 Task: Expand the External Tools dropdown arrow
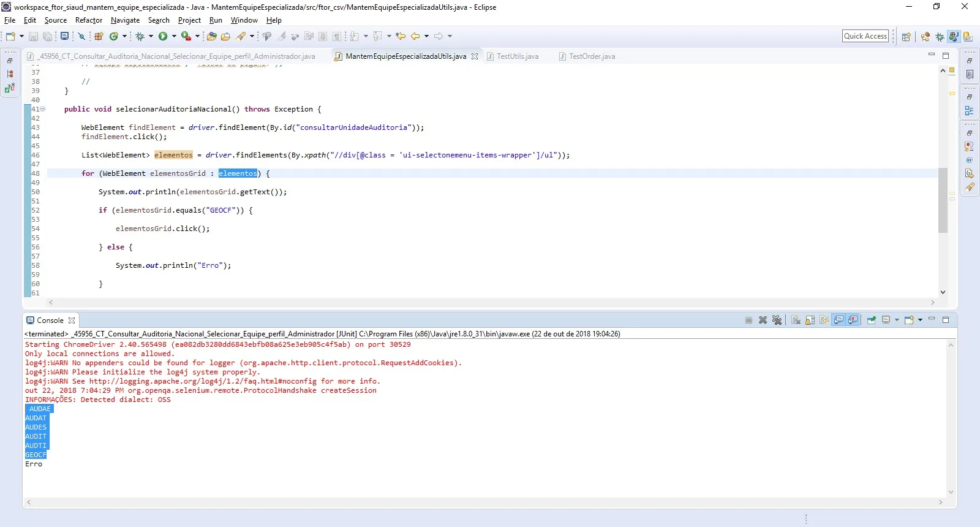point(197,36)
